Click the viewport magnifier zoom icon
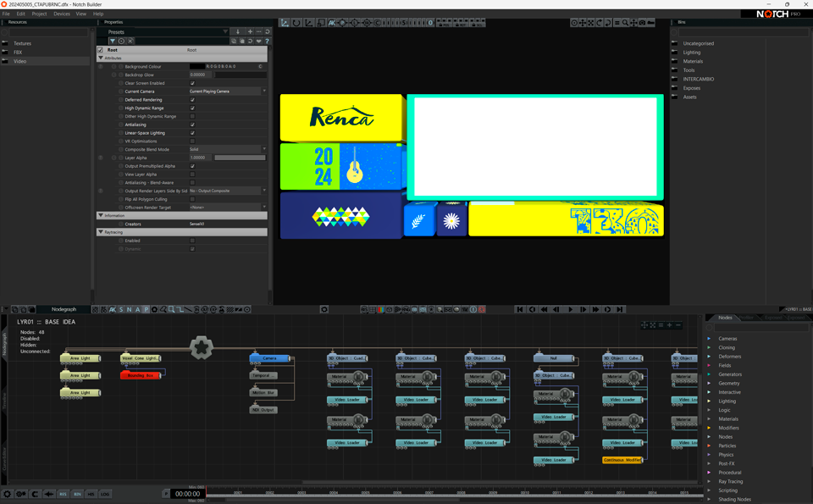Viewport: 813px width, 504px height. click(x=625, y=23)
